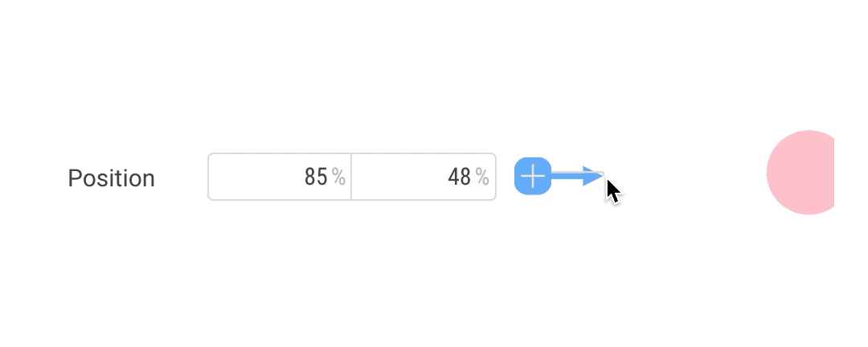The width and height of the screenshot is (868, 347).
Task: Click the number 85 in first field
Action: [x=316, y=178]
